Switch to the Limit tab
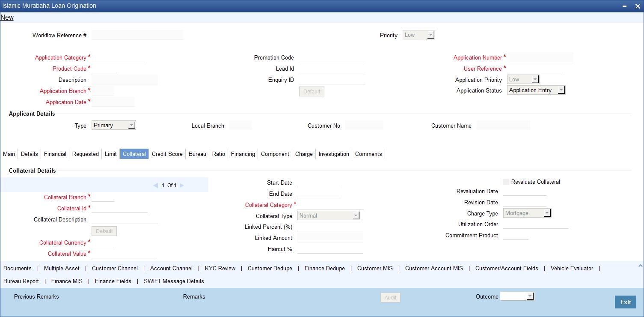The image size is (644, 317). tap(111, 154)
